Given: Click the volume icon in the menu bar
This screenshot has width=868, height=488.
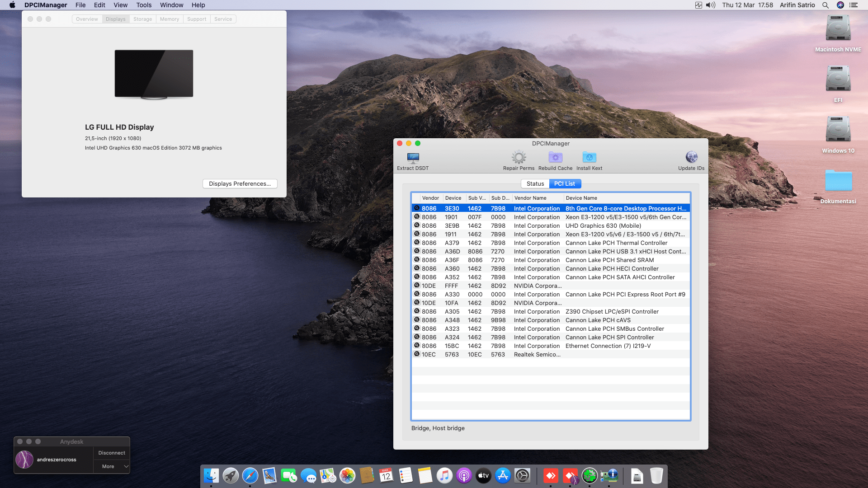Looking at the screenshot, I should [711, 5].
